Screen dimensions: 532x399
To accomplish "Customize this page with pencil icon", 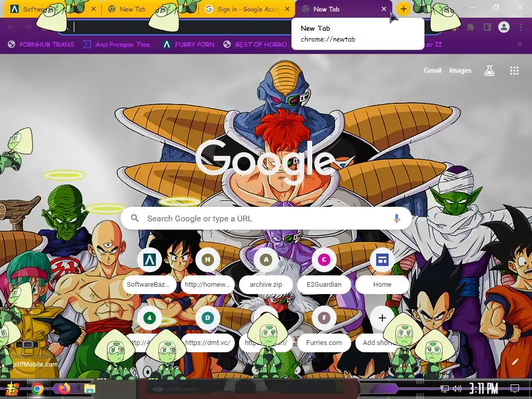I will point(515,362).
